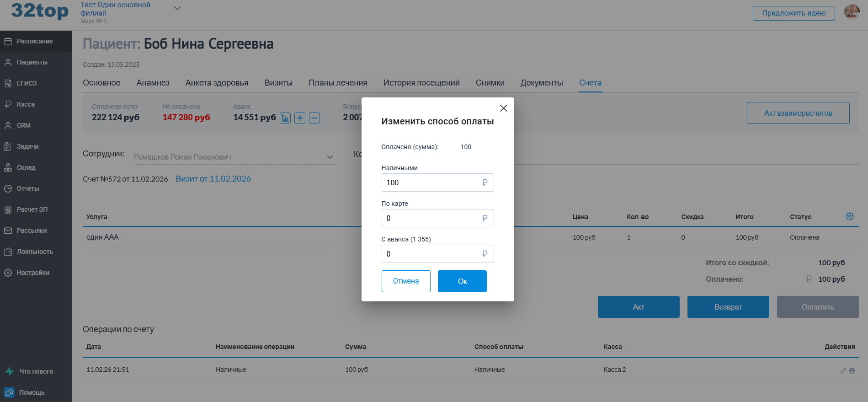Viewport: 868px width, 402px height.
Task: Open table column settings gear
Action: [x=850, y=216]
